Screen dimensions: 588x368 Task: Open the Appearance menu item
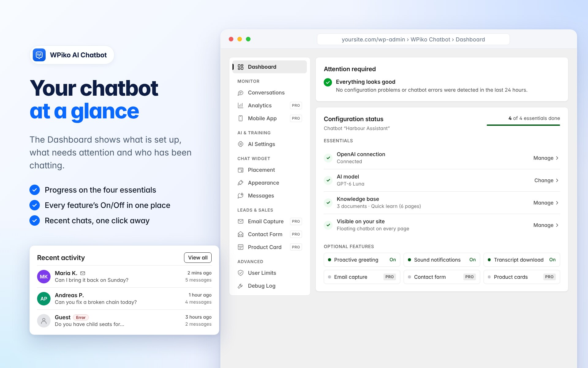269,183
